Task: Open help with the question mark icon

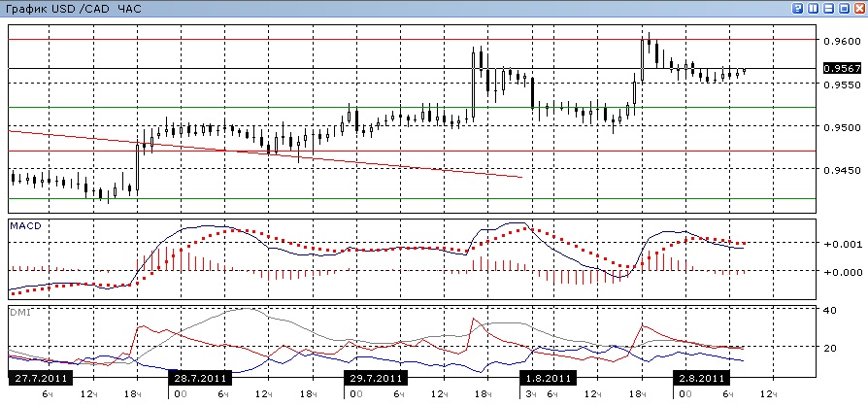Action: [x=798, y=9]
